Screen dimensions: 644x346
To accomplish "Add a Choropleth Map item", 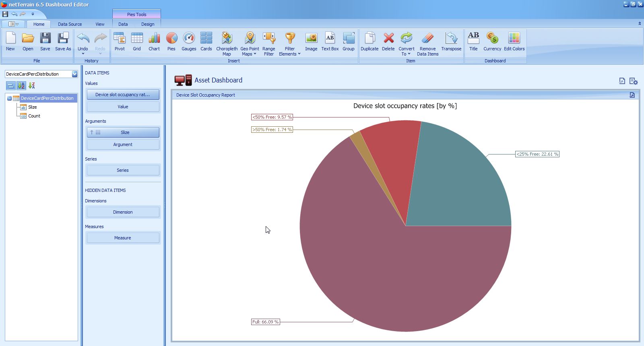I will [227, 43].
